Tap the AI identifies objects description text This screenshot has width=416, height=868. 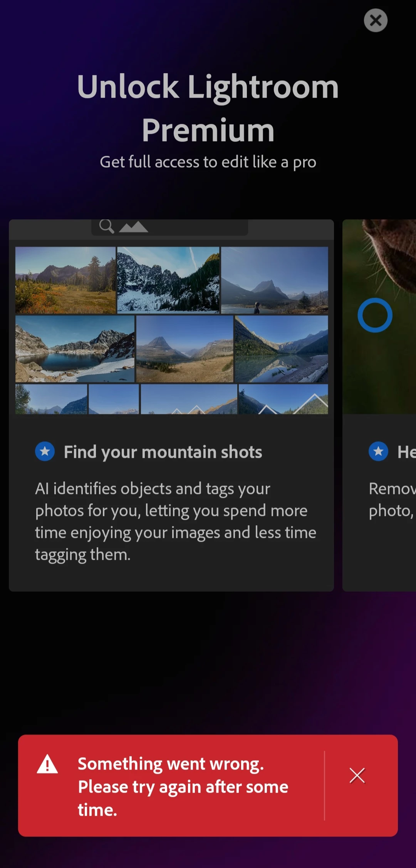tap(176, 522)
